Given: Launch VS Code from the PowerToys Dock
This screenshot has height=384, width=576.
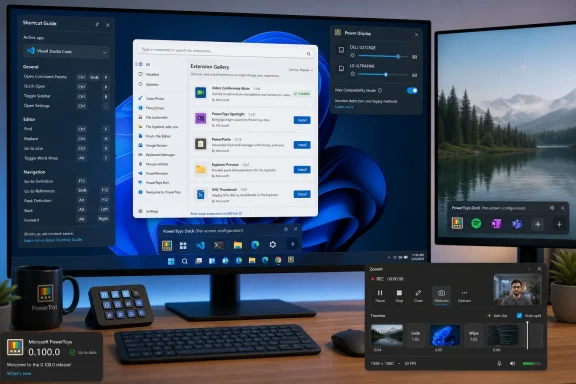Looking at the screenshot, I should coord(201,245).
